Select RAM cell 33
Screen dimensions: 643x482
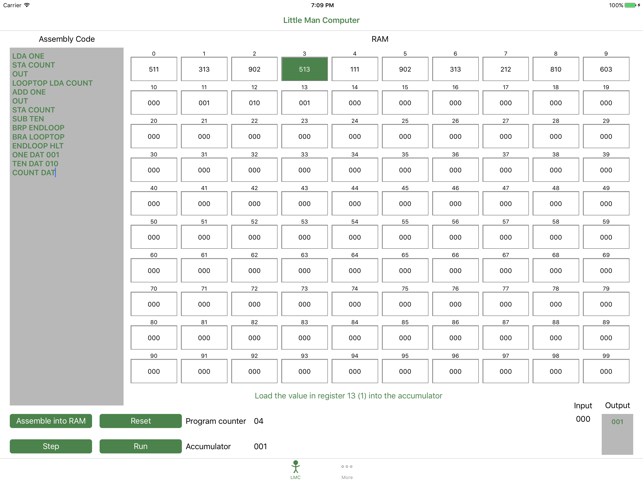point(304,170)
